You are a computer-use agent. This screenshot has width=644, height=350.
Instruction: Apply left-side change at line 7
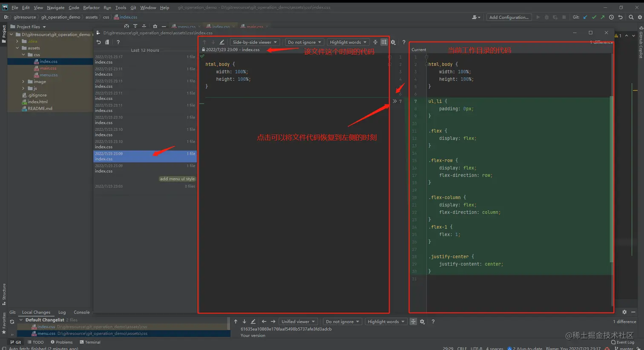[395, 101]
